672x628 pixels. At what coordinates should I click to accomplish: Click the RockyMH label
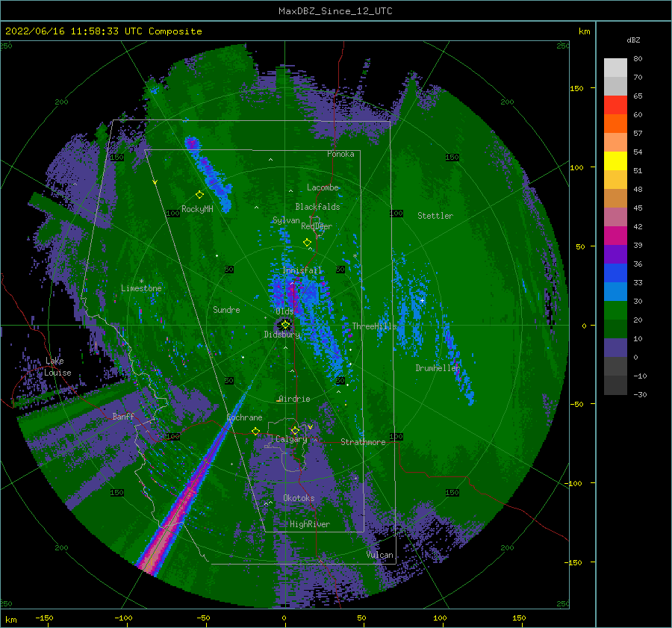[x=197, y=209]
